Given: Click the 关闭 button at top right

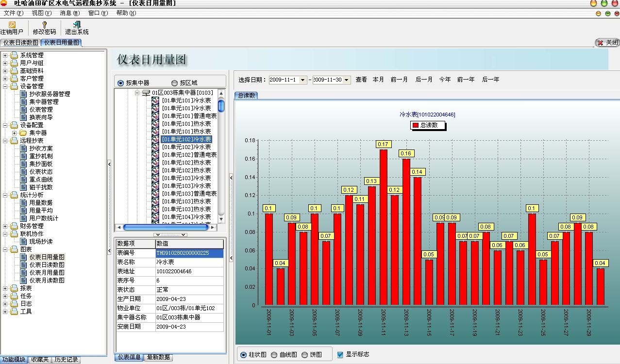Looking at the screenshot, I should pyautogui.click(x=607, y=43).
